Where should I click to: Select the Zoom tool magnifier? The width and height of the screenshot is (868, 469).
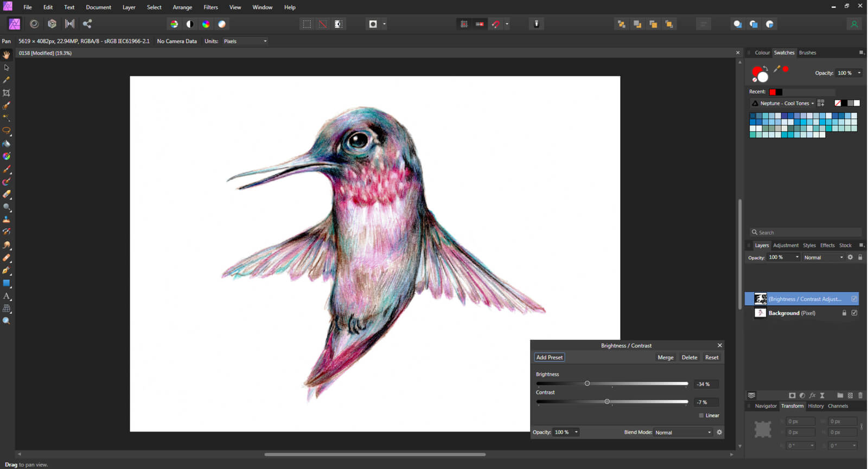click(7, 321)
